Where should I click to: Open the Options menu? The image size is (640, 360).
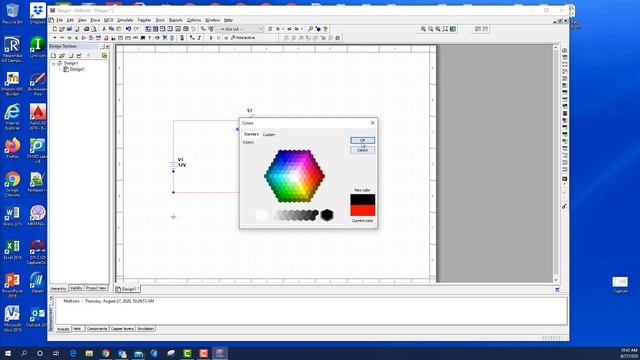click(x=194, y=20)
